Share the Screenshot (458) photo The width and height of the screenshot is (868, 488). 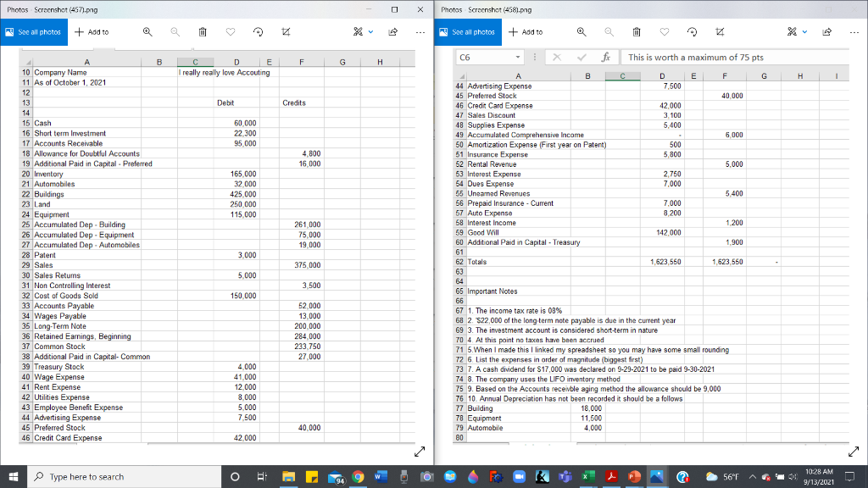pos(827,32)
